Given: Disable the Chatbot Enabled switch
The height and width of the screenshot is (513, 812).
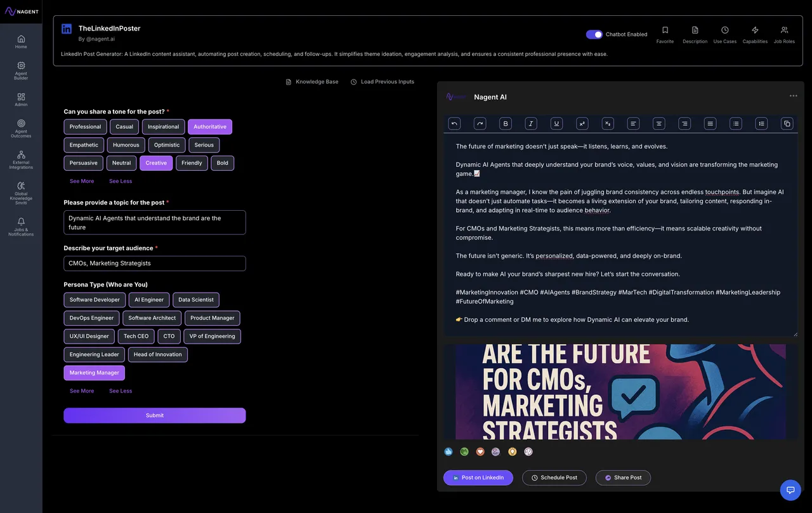Looking at the screenshot, I should click(594, 34).
